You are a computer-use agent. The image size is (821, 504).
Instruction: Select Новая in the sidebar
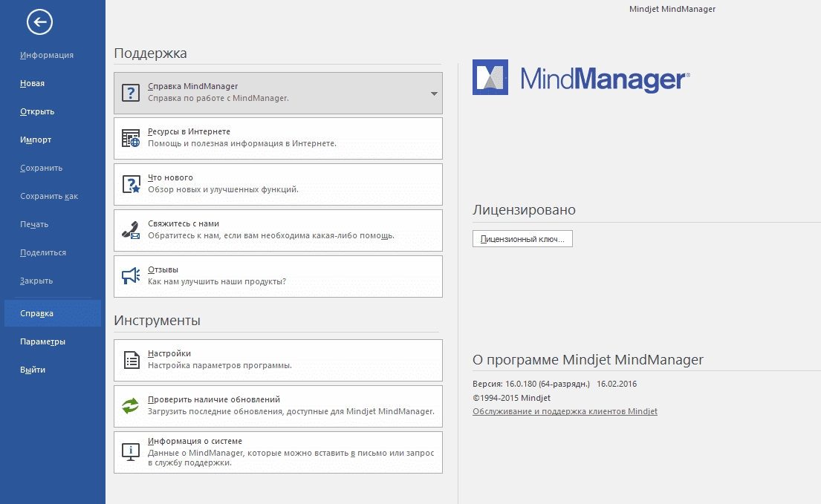(x=33, y=83)
